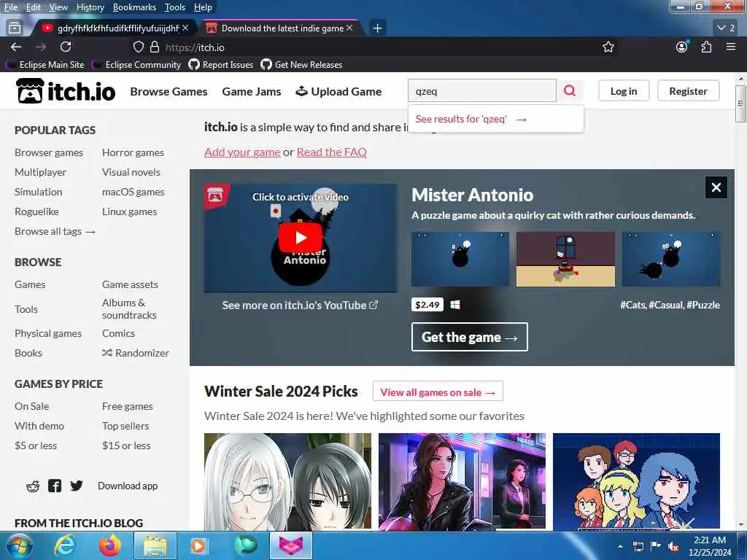Click Browse all tags link

55,231
